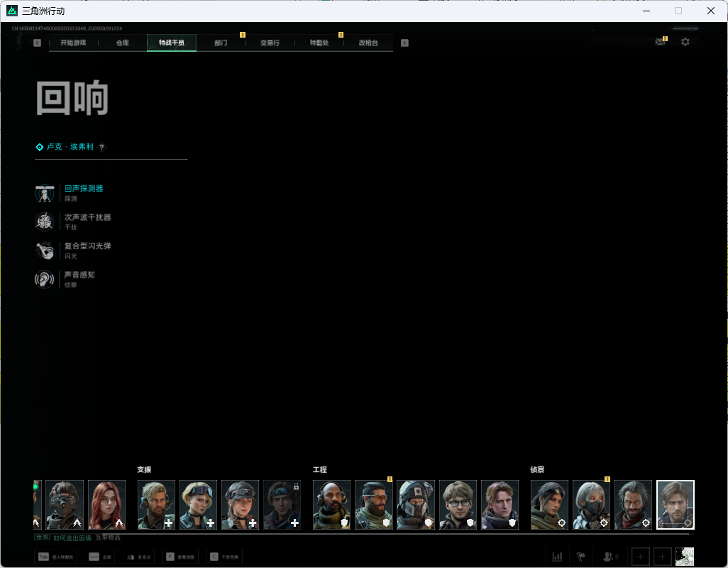Select the grey-haired masked recon operator
Screen dimensions: 728x568
592,505
